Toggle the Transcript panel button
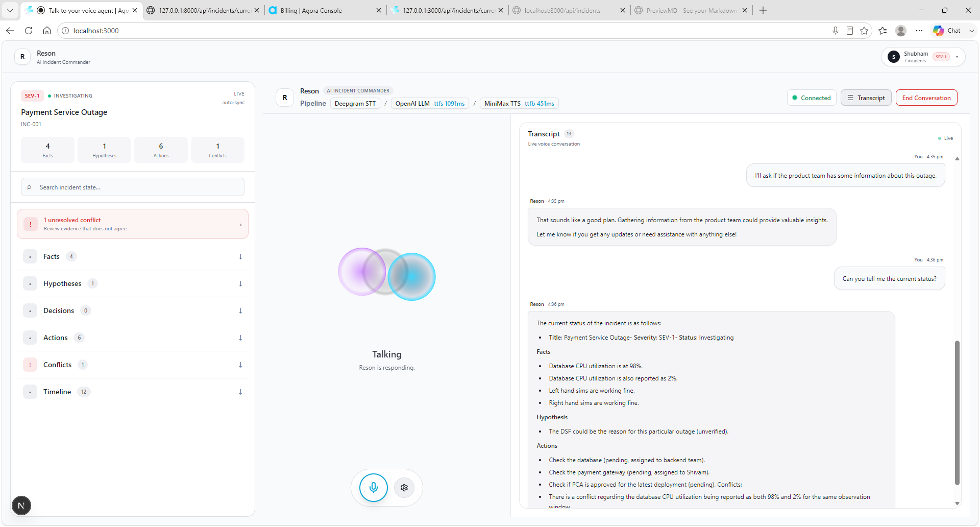 click(x=866, y=98)
